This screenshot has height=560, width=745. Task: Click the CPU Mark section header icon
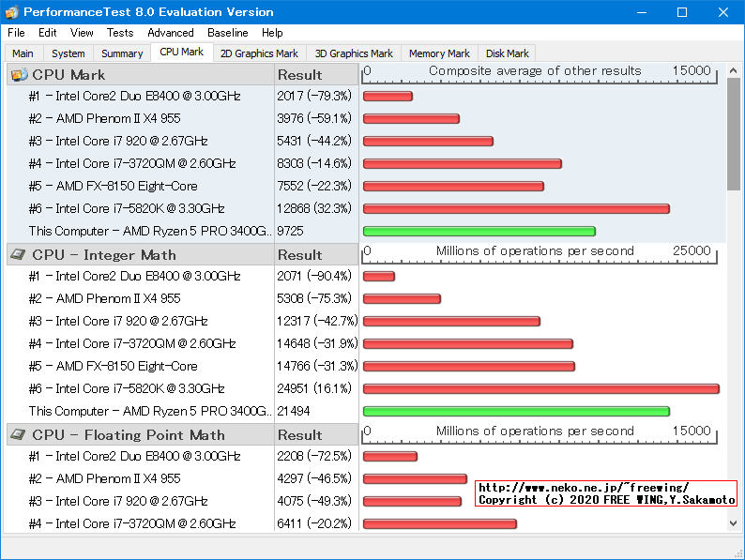(x=20, y=74)
